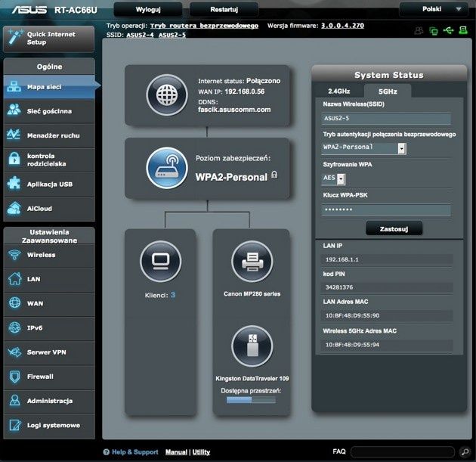Viewport: 476px width, 462px height.
Task: Click the LAN house icon
Action: [x=14, y=278]
